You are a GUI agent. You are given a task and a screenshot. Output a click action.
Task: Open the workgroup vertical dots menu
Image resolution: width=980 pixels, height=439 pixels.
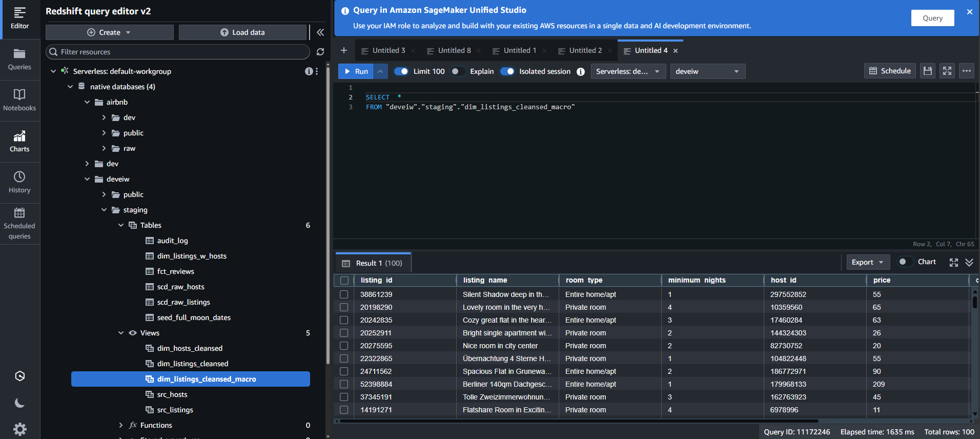(317, 71)
